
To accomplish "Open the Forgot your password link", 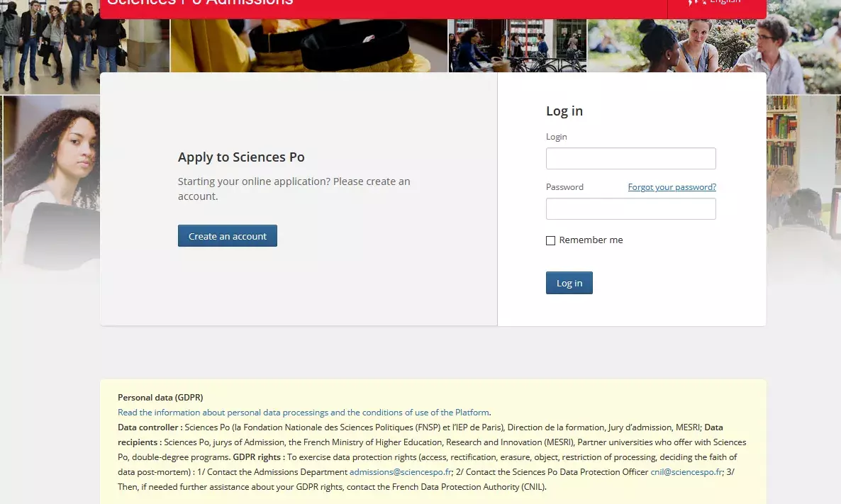I will pos(672,187).
